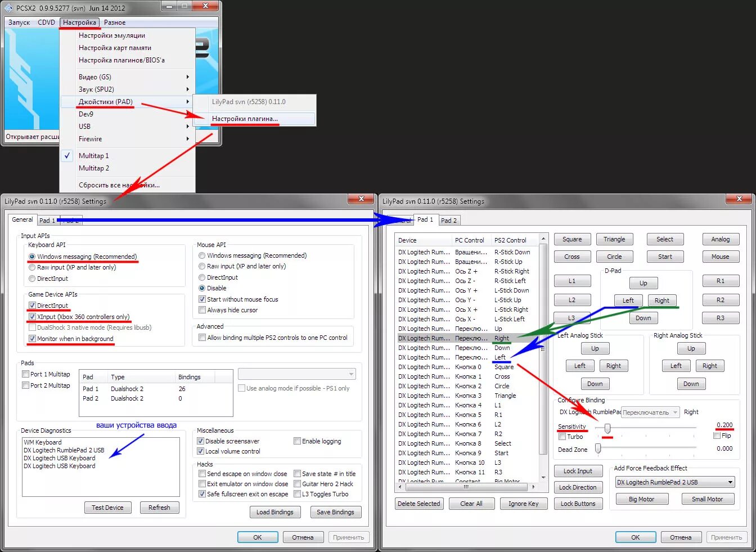The image size is (756, 552).
Task: Click OK in left LilyPad window
Action: 258,537
